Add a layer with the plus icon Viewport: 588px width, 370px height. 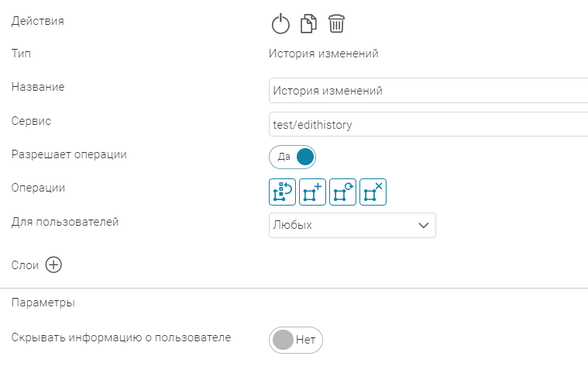53,265
